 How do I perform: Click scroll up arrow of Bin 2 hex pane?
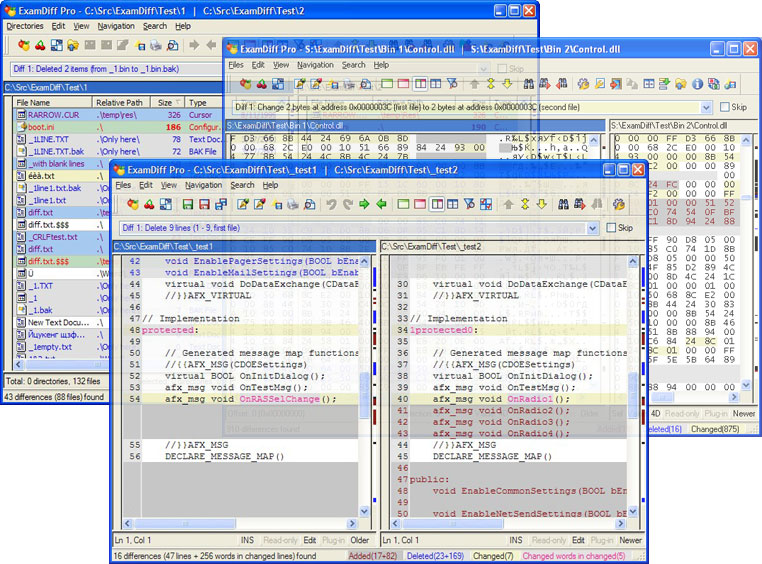click(x=746, y=141)
